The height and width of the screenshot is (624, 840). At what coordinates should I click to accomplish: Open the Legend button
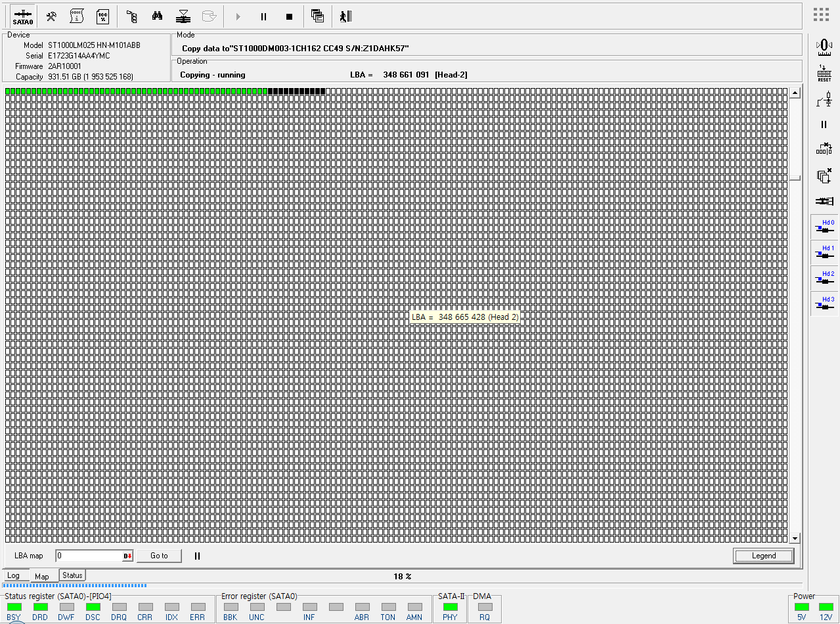pos(763,556)
